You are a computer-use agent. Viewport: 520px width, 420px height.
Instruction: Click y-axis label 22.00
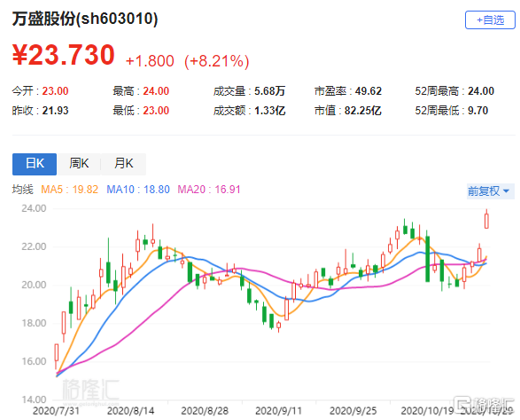[34, 246]
